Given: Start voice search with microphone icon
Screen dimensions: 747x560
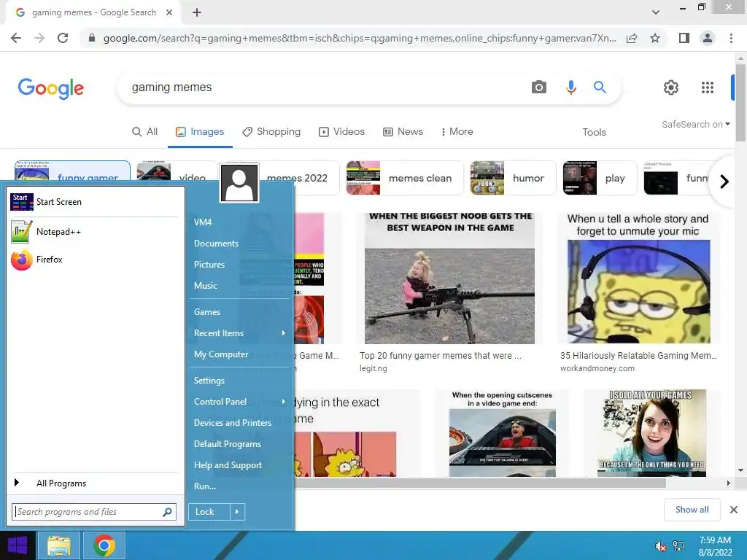Looking at the screenshot, I should [570, 87].
